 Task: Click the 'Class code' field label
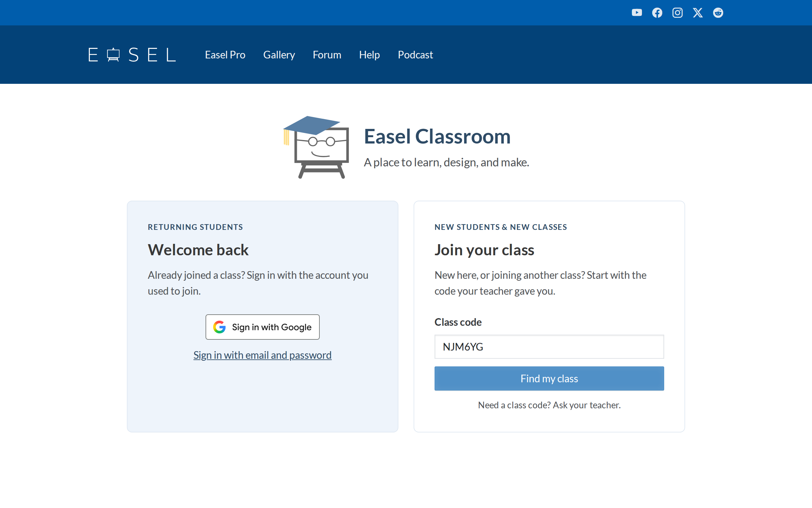tap(458, 322)
